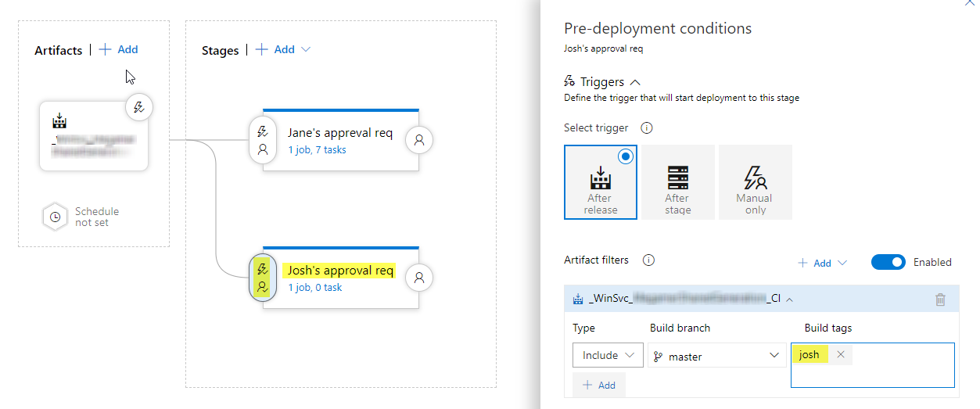980x409 pixels.
Task: Click Add next to Artifacts
Action: 119,49
